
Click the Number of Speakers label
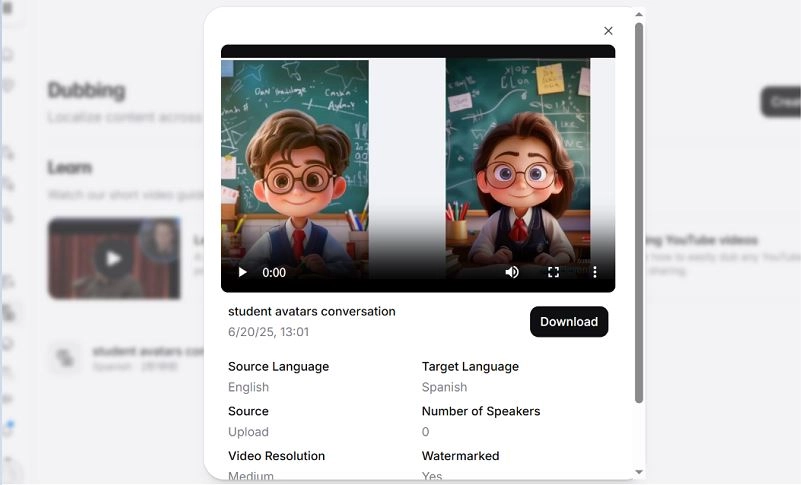[x=480, y=411]
